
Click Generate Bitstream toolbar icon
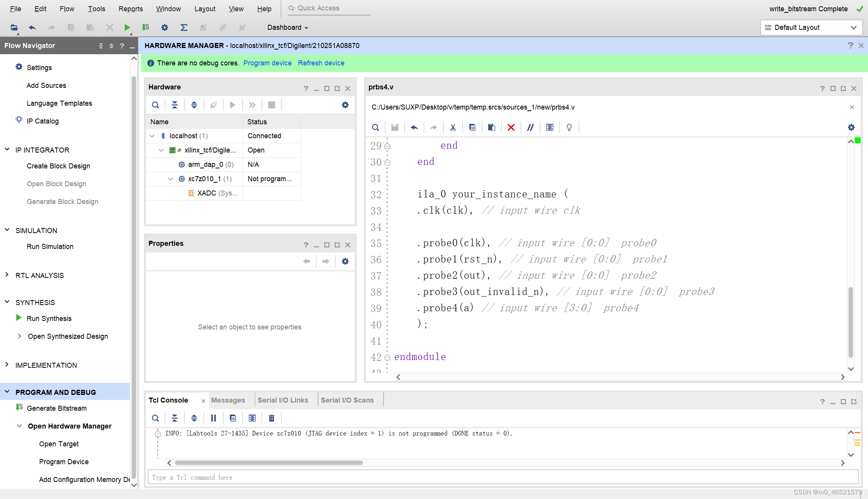[x=145, y=27]
